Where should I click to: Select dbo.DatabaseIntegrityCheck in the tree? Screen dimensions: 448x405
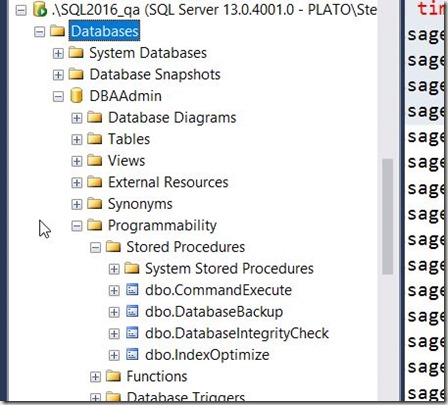[x=237, y=333]
